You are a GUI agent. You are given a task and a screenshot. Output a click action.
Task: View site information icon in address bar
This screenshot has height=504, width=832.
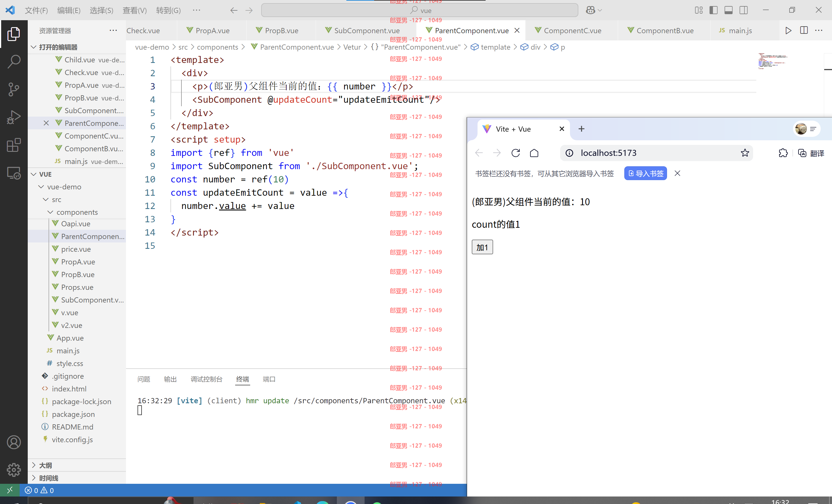click(569, 153)
